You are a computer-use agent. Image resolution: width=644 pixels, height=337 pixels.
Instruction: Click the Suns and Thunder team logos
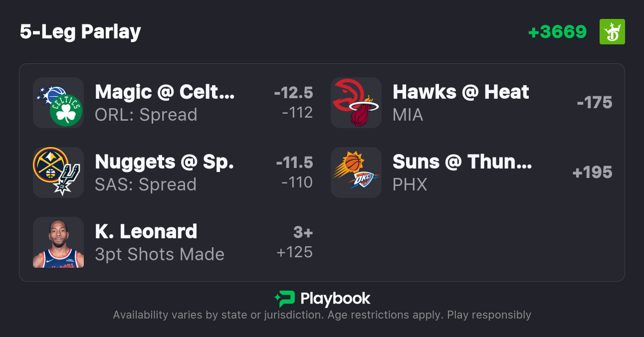tap(356, 172)
